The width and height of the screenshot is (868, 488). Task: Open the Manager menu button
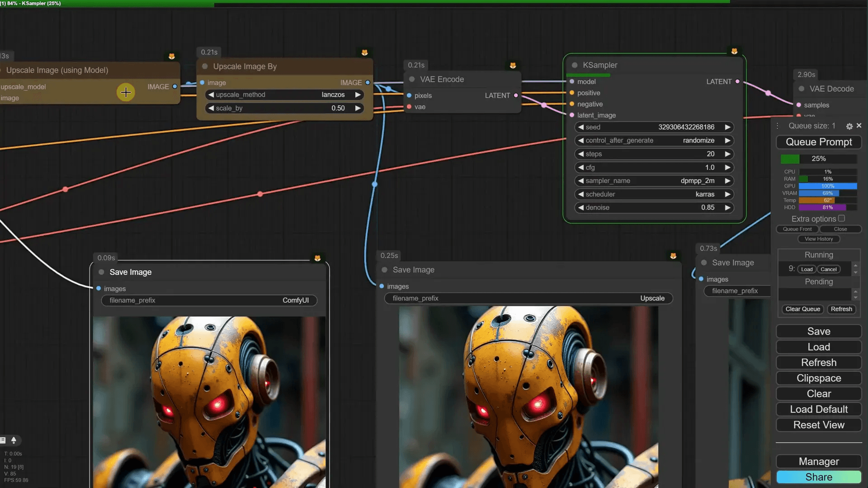pos(818,461)
